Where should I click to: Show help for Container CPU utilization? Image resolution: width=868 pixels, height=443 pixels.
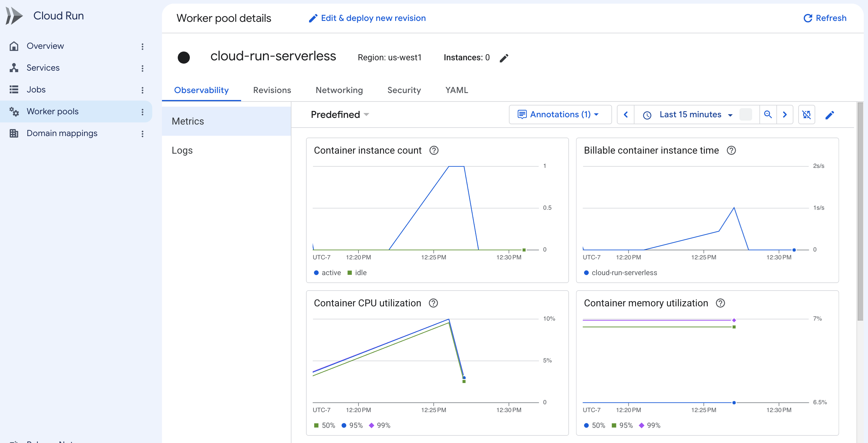click(x=433, y=303)
